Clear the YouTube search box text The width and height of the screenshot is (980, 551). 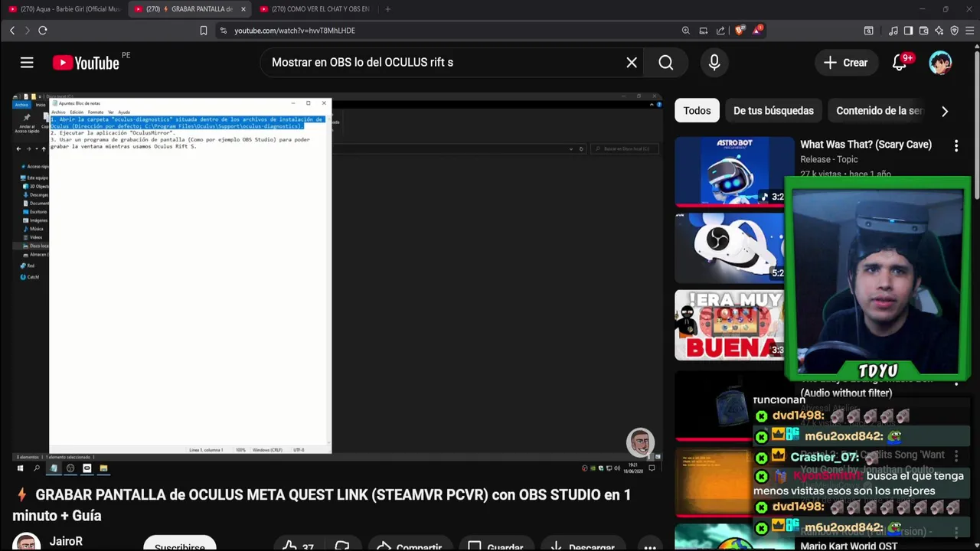632,63
